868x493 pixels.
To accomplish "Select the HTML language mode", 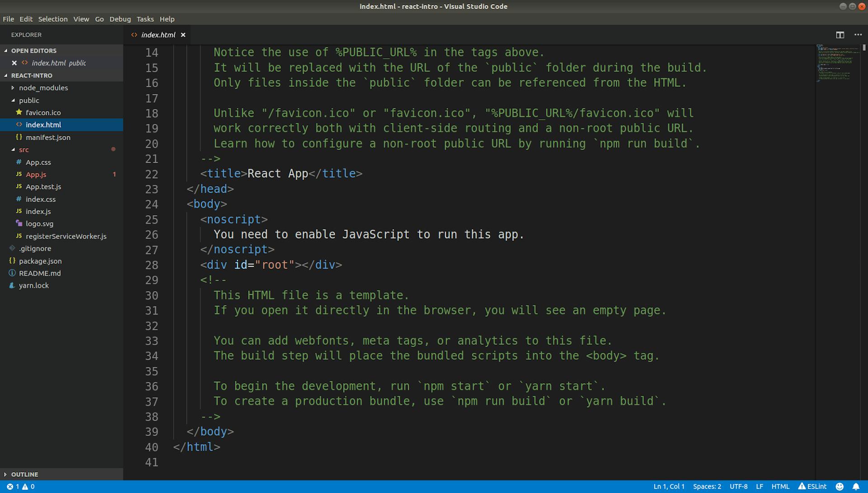I will [780, 486].
